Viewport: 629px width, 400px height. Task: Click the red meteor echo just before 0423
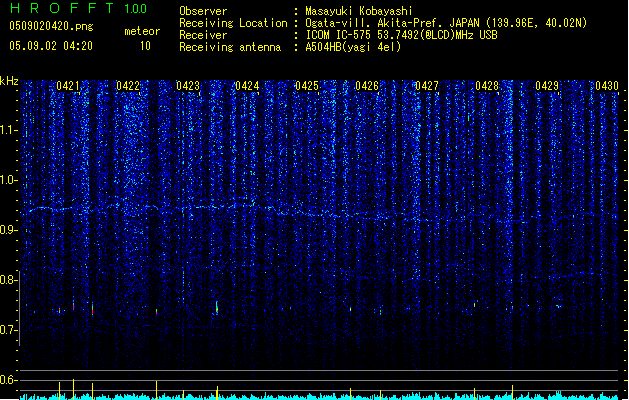click(x=156, y=311)
